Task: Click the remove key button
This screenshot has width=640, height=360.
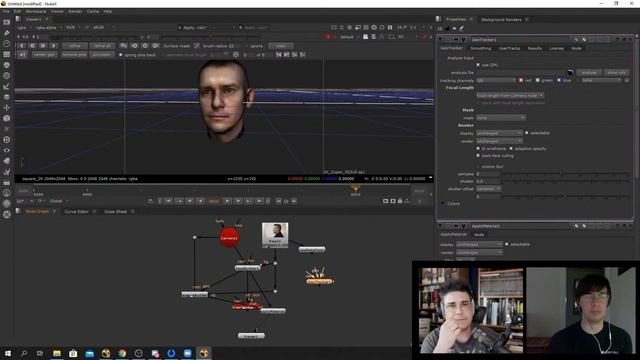Action: coord(74,55)
